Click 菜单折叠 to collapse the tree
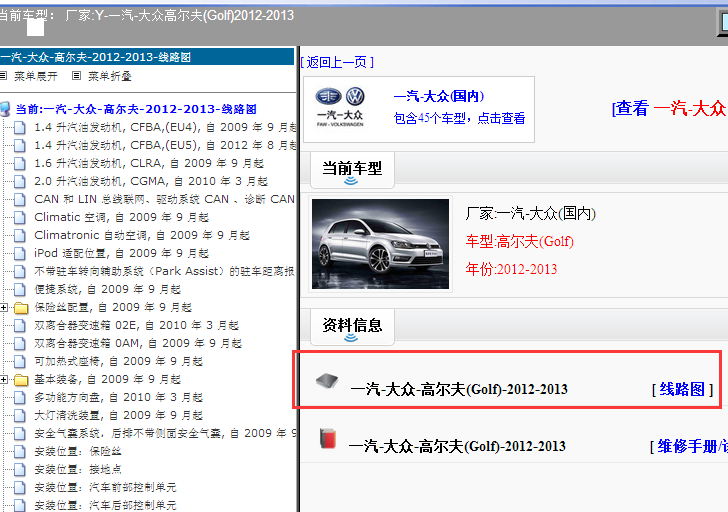728x512 pixels. pos(110,76)
